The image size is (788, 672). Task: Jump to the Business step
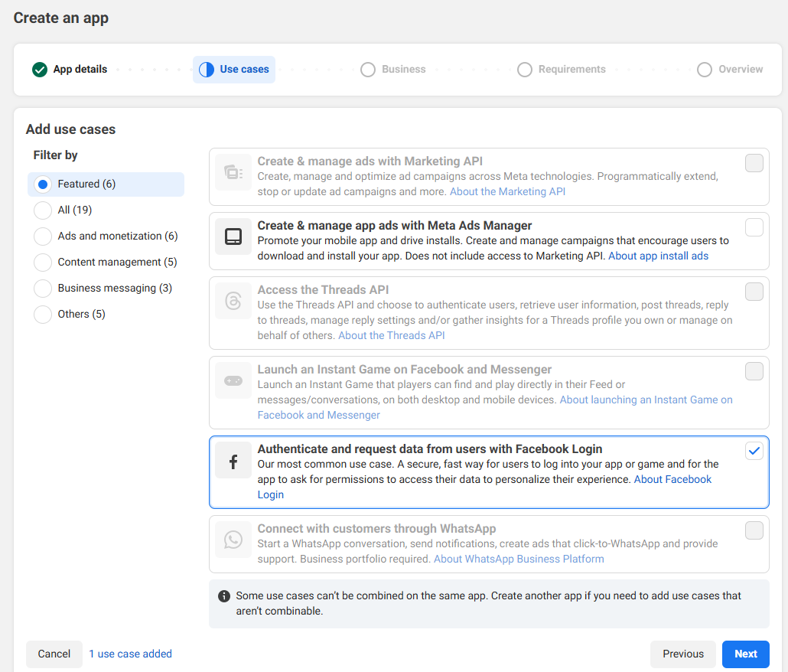pos(393,70)
